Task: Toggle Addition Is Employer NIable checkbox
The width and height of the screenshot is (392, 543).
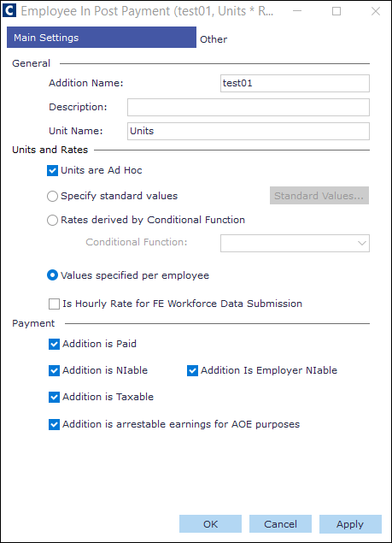Action: [x=192, y=371]
